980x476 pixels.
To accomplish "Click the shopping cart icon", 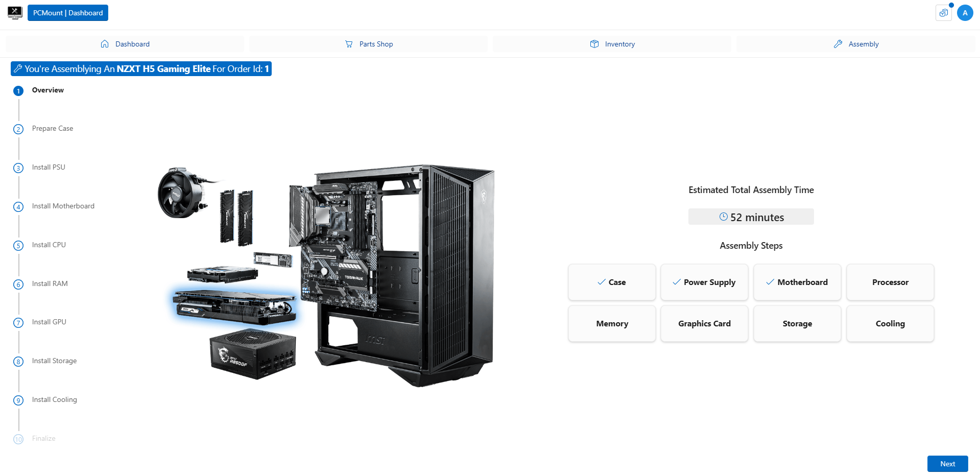I will (349, 44).
